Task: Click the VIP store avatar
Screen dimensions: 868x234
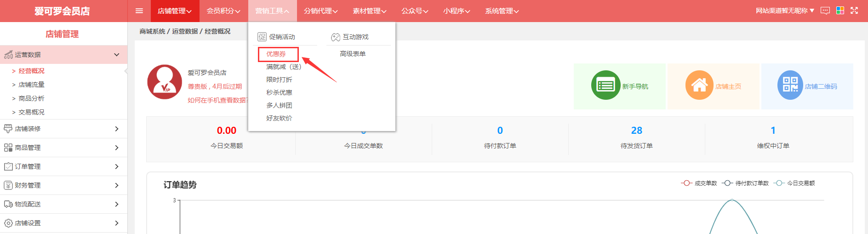Action: (165, 82)
